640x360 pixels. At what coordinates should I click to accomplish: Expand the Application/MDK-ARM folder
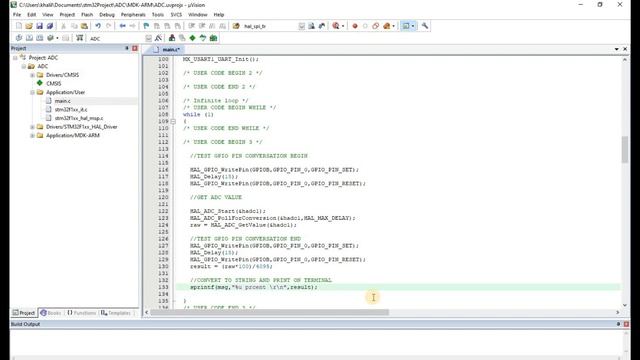pos(32,136)
